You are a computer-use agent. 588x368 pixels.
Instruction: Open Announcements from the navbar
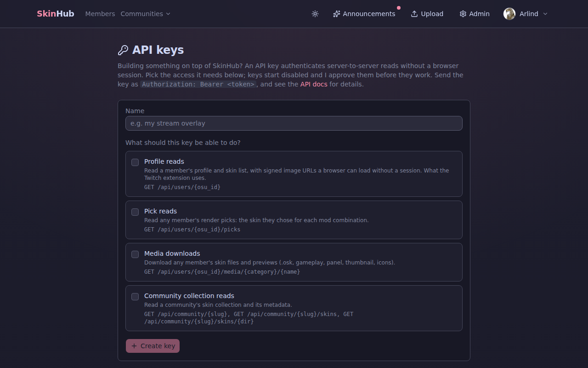point(364,14)
